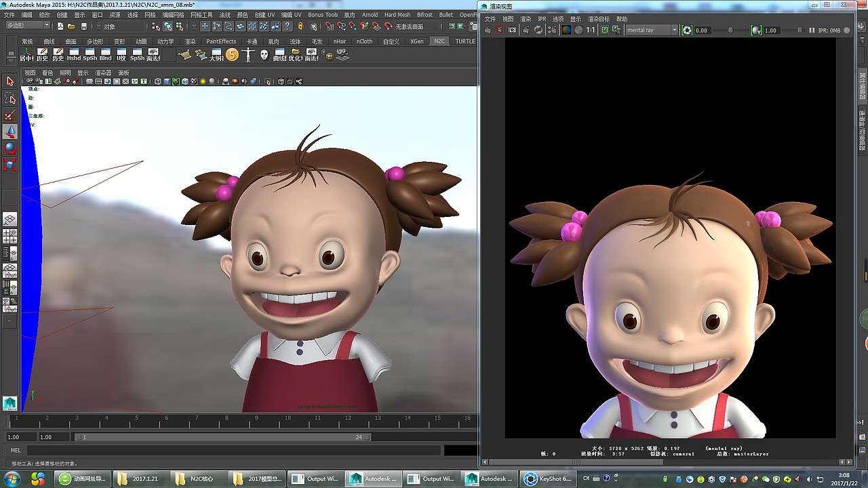
Task: Toggle use all lights in the viewport toolbar
Action: click(x=202, y=81)
